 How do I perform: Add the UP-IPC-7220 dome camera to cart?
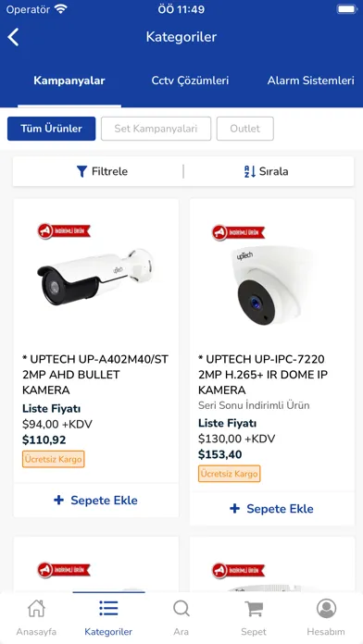pos(271,509)
